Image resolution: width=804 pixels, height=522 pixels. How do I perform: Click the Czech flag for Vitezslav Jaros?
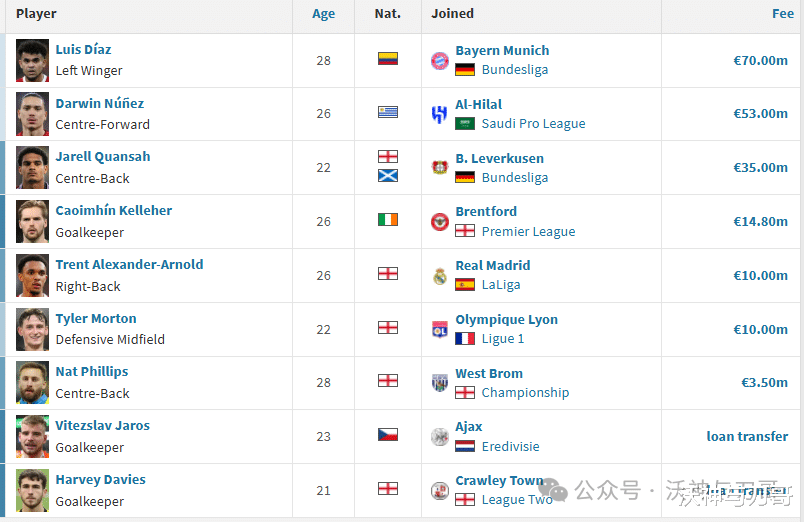[x=388, y=435]
